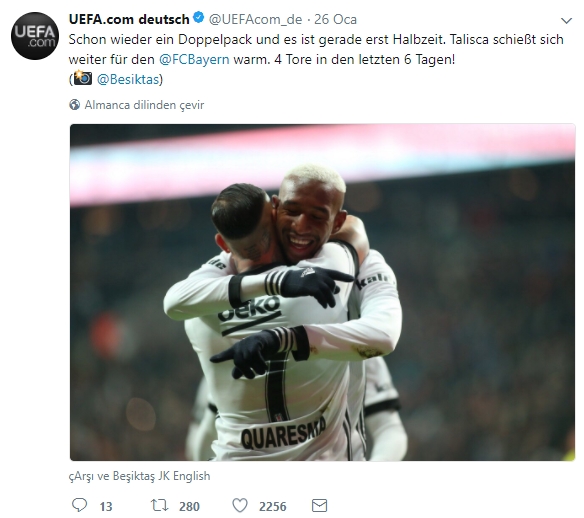Screen dimensions: 584x518
Task: Open the @Besiktas mention link
Action: click(x=128, y=79)
